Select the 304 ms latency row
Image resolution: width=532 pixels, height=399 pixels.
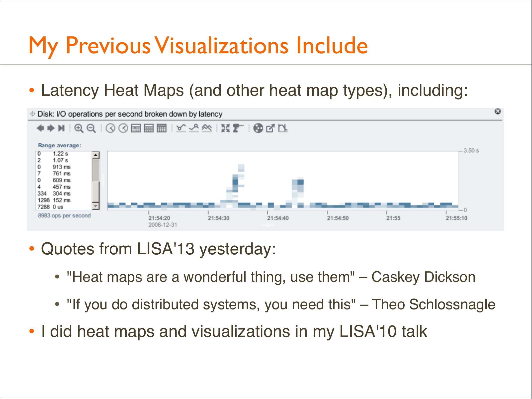coord(61,194)
